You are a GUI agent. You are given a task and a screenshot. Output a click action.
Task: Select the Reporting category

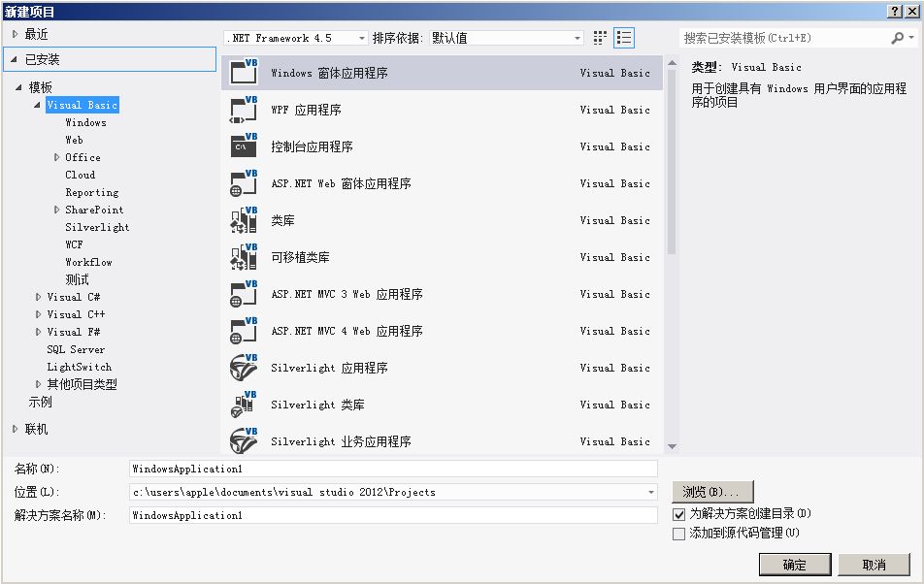point(92,192)
